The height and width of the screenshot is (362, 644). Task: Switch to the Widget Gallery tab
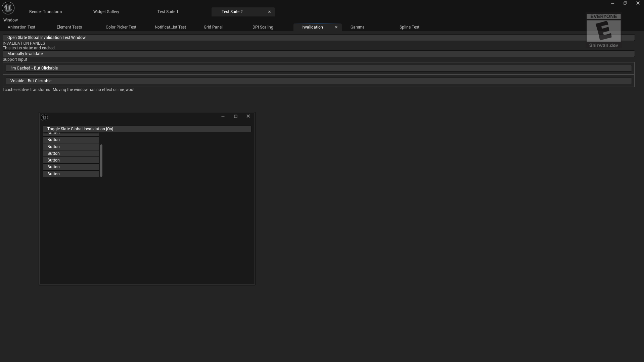point(106,12)
